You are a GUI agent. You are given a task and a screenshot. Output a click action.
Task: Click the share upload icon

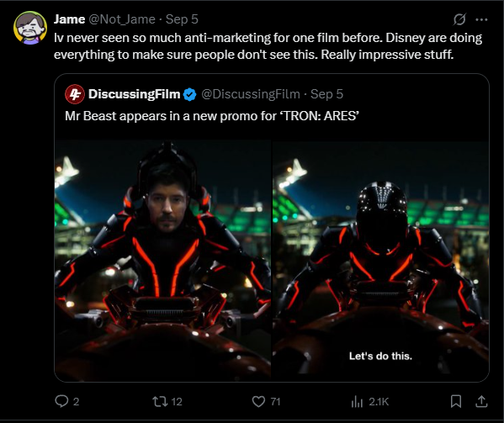tap(481, 401)
